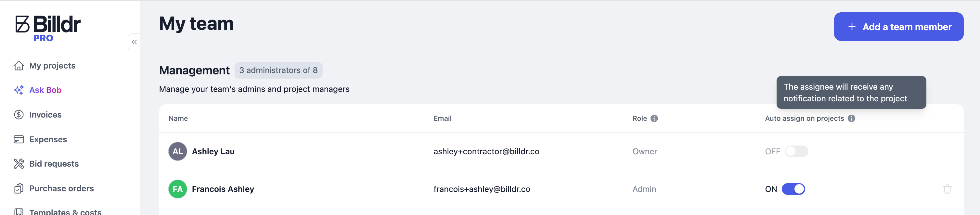Image resolution: width=980 pixels, height=215 pixels.
Task: Click the green FA avatar for Francois Ashley
Action: tap(178, 189)
